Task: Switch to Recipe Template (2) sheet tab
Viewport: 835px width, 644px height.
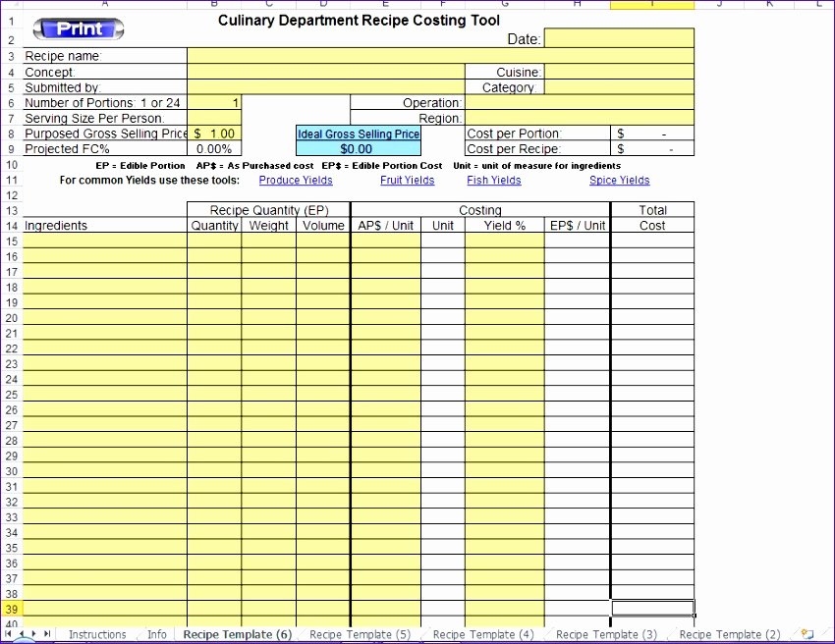Action: (x=730, y=634)
